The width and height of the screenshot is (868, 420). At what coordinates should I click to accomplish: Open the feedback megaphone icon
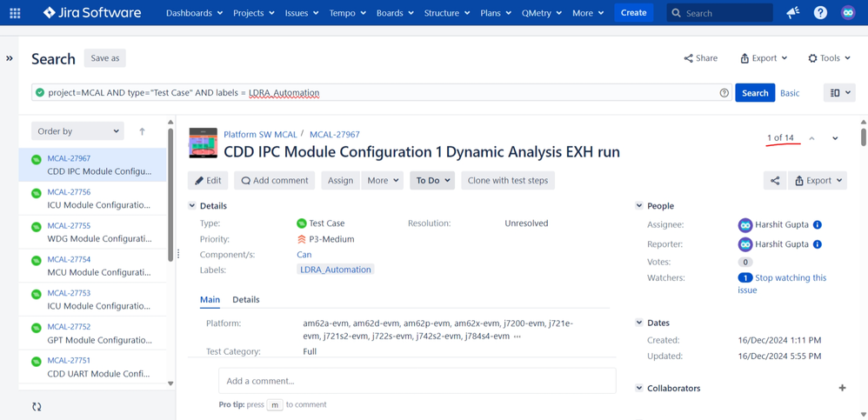tap(792, 13)
